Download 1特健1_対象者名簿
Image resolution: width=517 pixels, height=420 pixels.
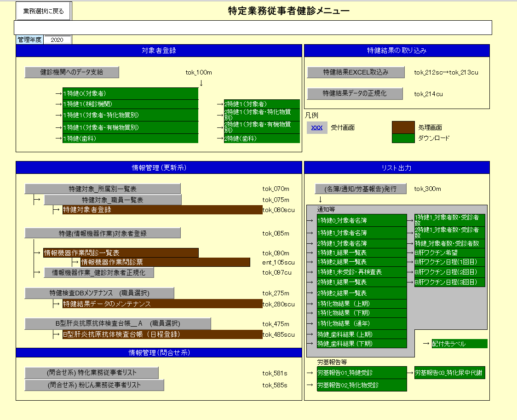pyautogui.click(x=362, y=233)
